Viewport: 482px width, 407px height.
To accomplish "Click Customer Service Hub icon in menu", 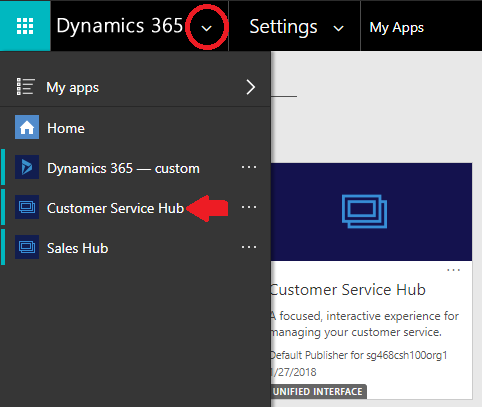I will (x=27, y=207).
